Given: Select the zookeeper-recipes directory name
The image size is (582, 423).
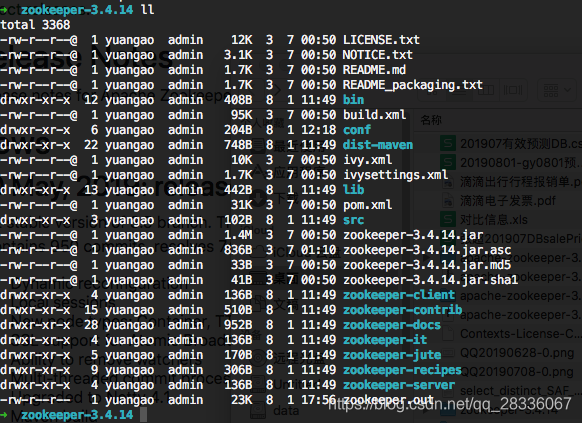Looking at the screenshot, I should (402, 370).
